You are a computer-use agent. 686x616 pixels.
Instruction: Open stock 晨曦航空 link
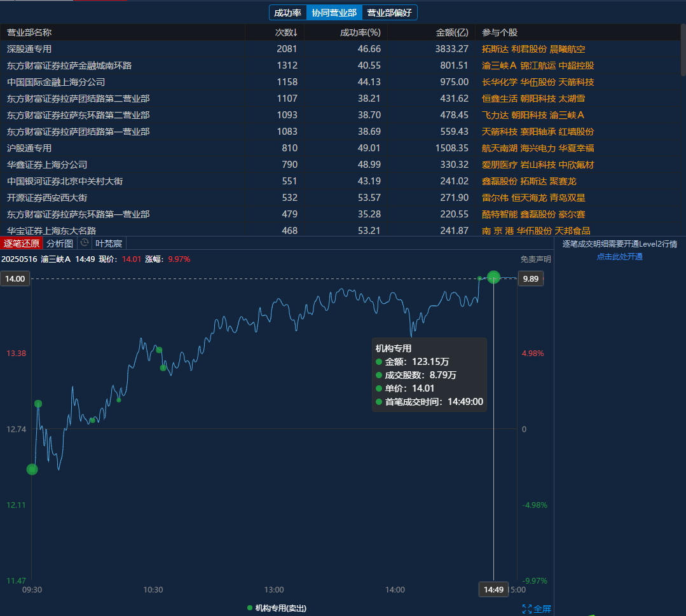568,49
